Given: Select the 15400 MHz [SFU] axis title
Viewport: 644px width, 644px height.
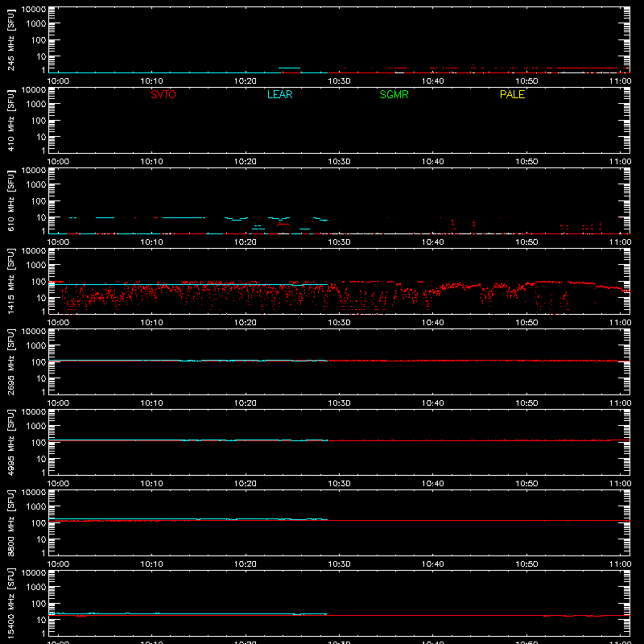Looking at the screenshot, I should pyautogui.click(x=10, y=603).
